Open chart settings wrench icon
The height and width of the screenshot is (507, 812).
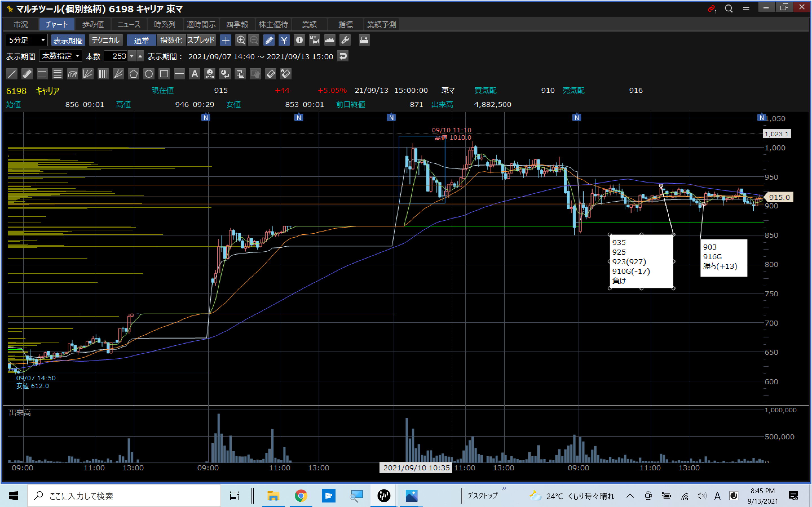345,40
